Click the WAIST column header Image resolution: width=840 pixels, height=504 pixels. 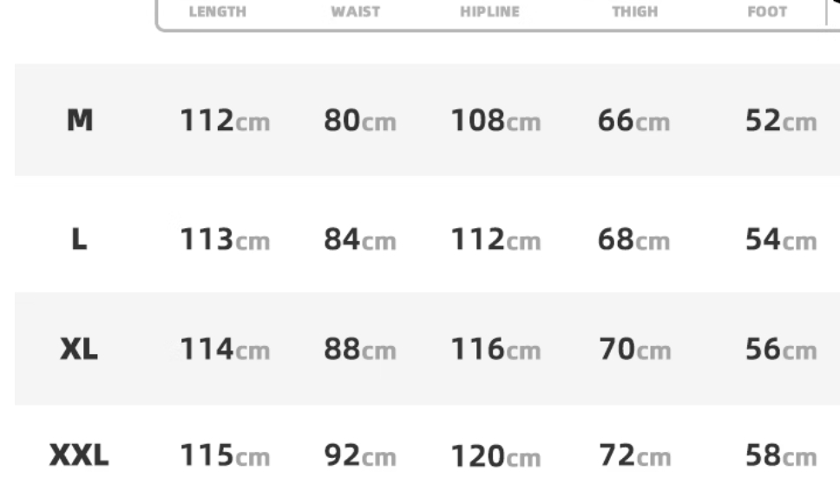pos(355,12)
